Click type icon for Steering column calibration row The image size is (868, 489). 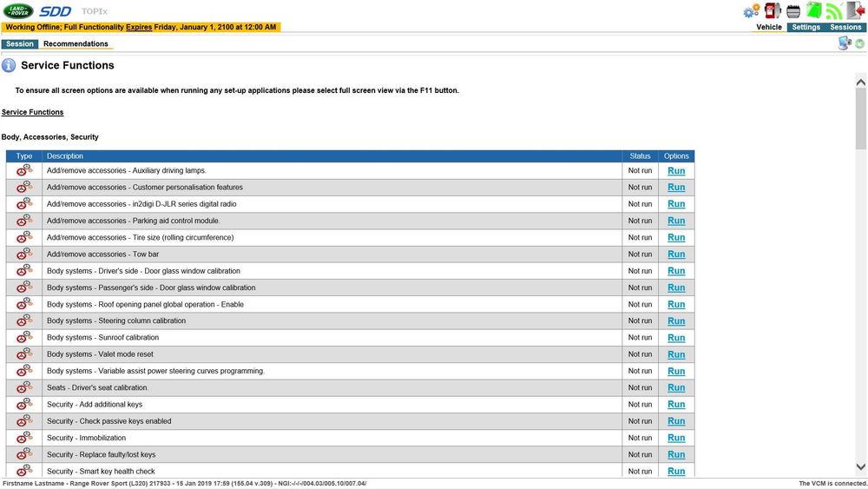click(x=23, y=320)
